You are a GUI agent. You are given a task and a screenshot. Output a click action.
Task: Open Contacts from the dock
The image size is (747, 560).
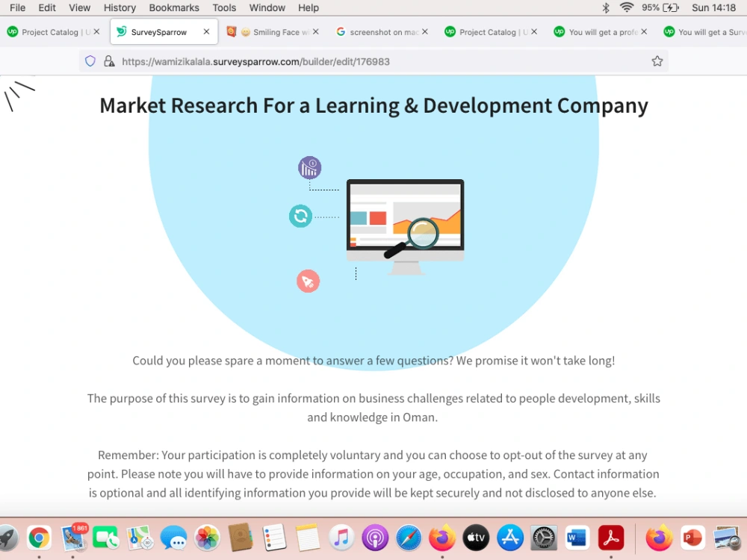(241, 538)
